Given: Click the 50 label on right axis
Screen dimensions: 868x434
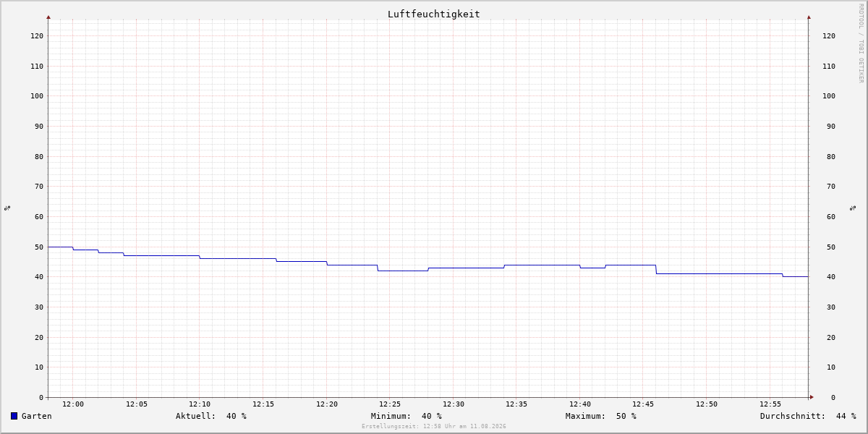Looking at the screenshot, I should tap(829, 247).
